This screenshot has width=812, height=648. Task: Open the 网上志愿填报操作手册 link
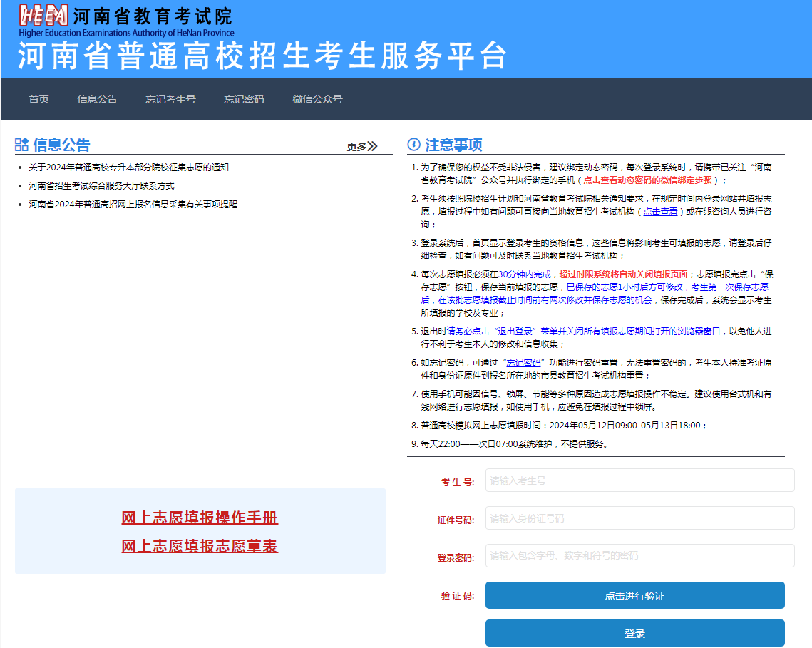pos(200,518)
